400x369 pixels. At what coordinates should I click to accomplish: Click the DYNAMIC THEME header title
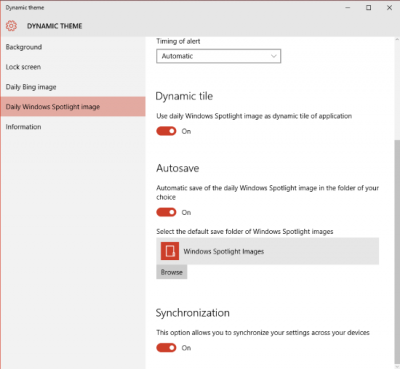[x=55, y=26]
